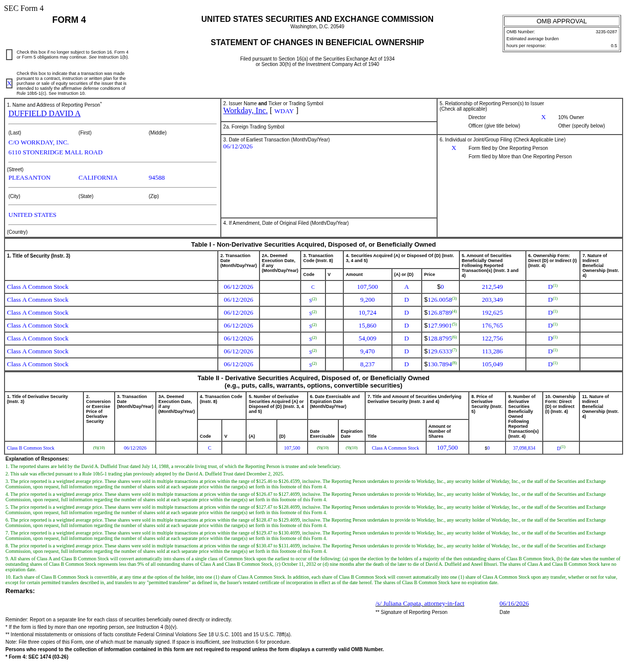Click the Class A Common Stock underlying security title

(395, 448)
